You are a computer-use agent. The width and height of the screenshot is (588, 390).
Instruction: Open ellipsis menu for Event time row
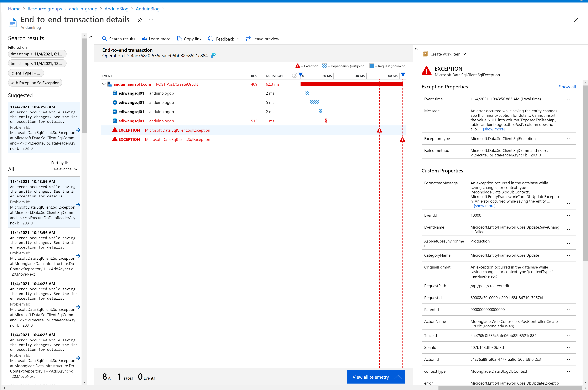pos(569,99)
